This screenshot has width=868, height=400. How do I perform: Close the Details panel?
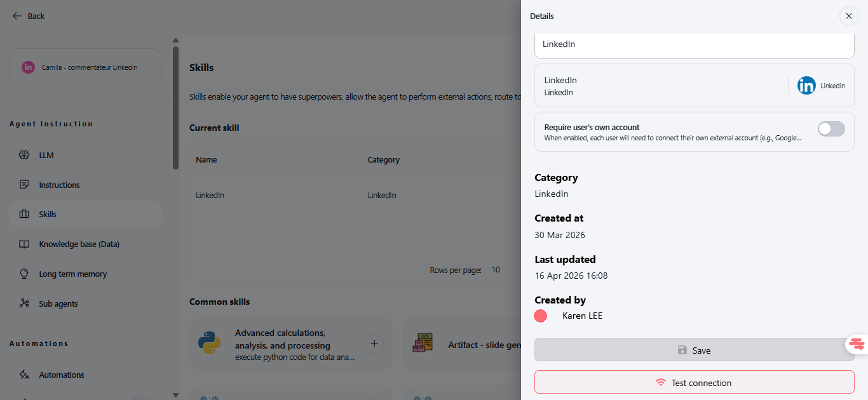[849, 16]
